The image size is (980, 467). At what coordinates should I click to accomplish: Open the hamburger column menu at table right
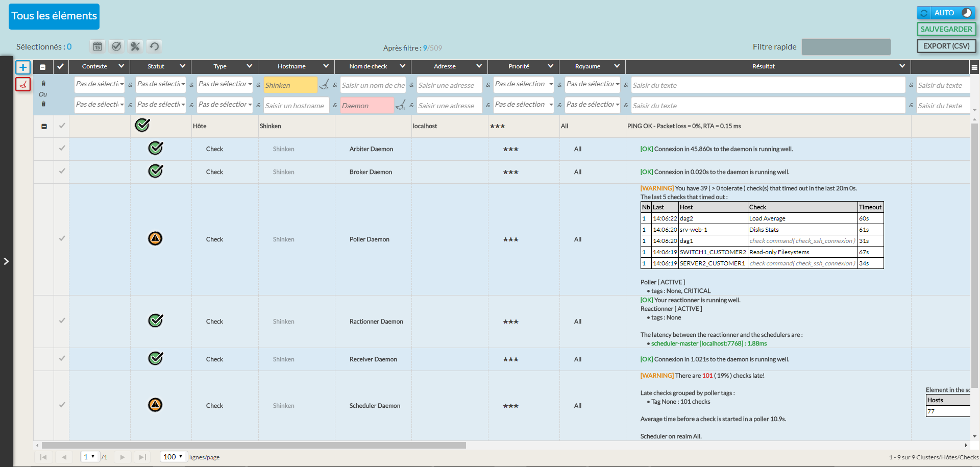point(974,67)
